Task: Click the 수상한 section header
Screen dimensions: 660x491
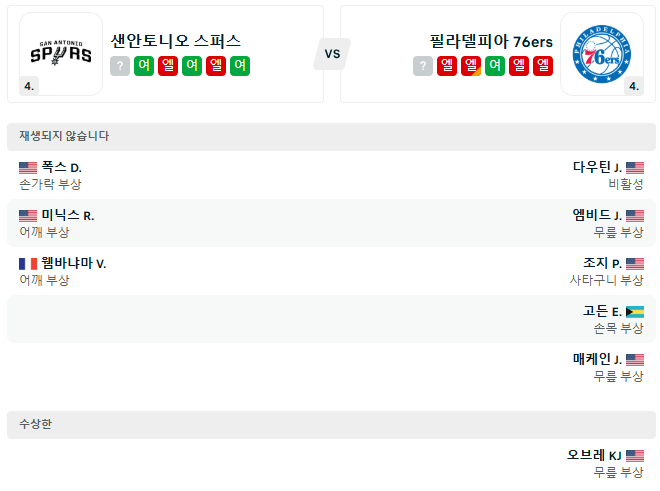Action: pyautogui.click(x=36, y=424)
